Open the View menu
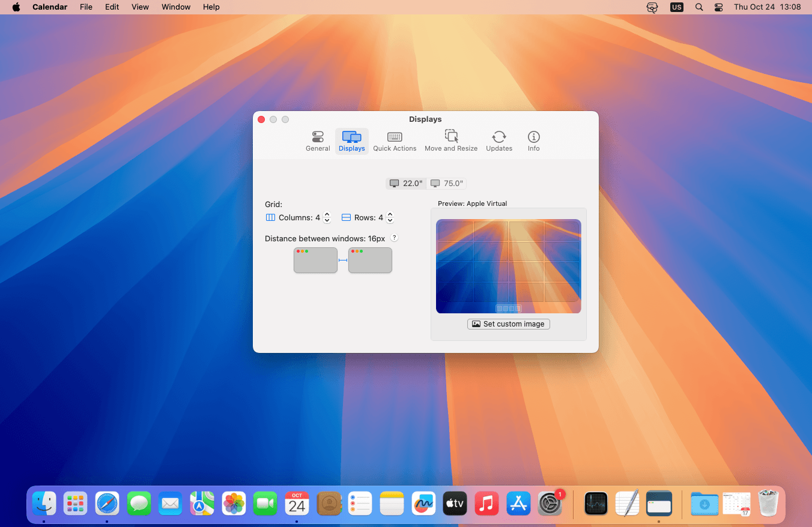Screen dimensions: 812x527 [x=140, y=7]
